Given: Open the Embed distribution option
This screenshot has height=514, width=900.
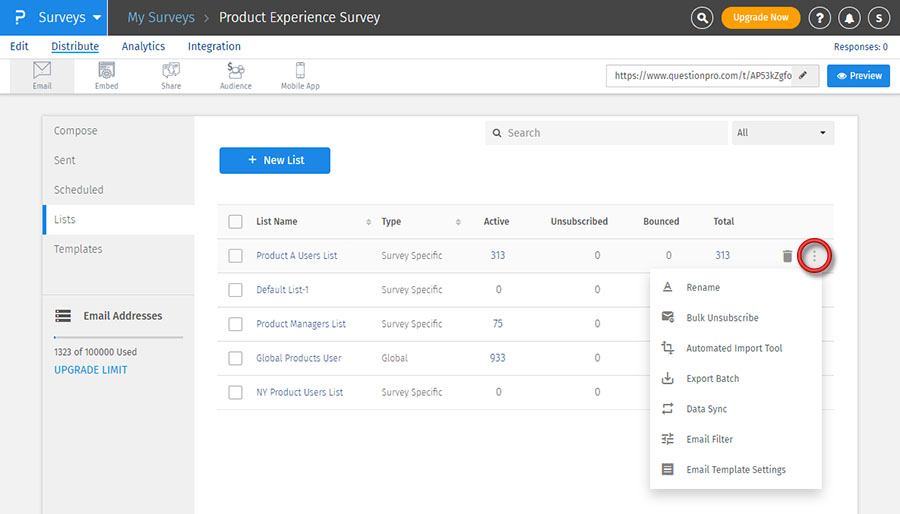Looking at the screenshot, I should tap(106, 76).
